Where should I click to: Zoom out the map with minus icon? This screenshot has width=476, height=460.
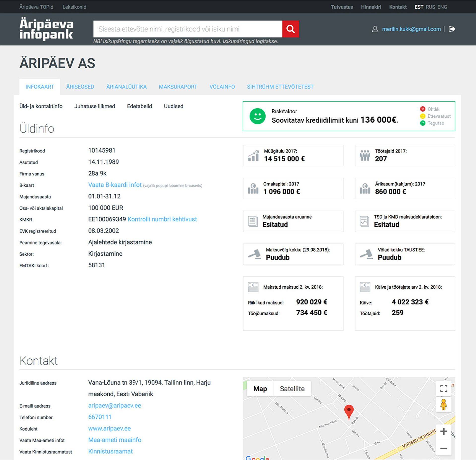[444, 448]
